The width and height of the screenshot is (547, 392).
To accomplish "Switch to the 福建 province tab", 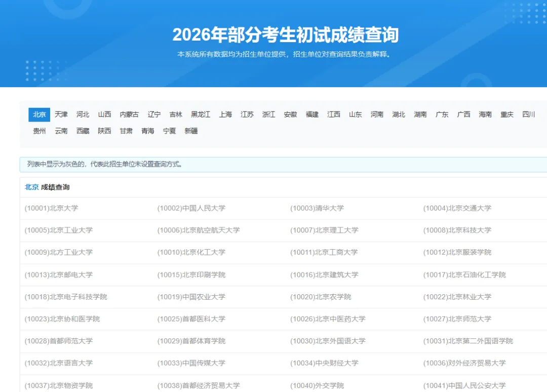I will pos(312,114).
